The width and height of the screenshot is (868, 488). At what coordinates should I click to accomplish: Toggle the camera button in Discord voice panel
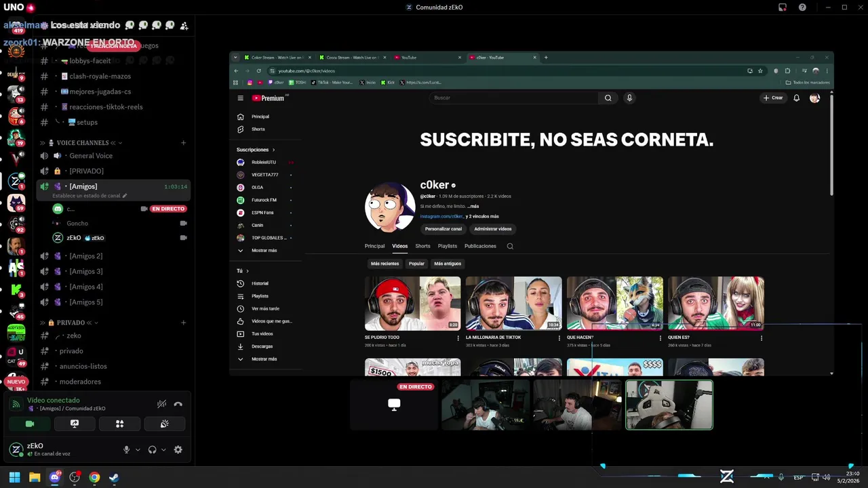pos(30,424)
